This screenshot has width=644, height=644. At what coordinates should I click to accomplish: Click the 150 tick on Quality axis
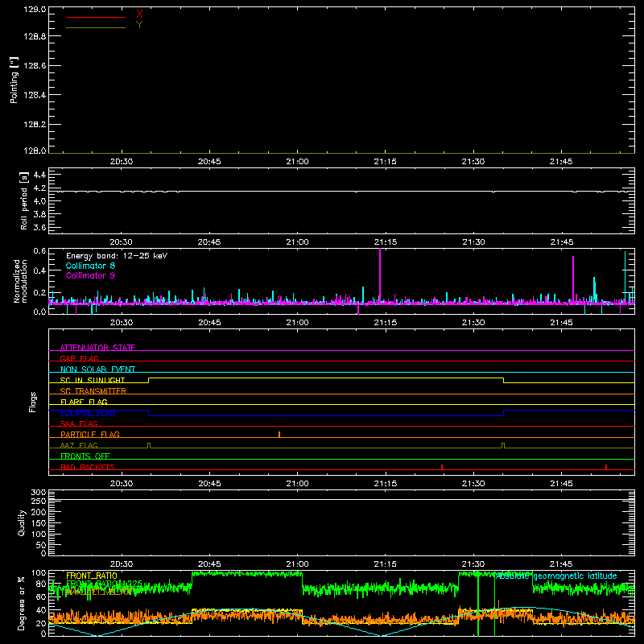(39, 523)
